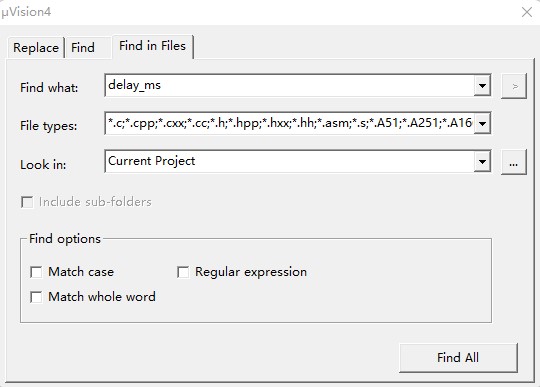
Task: Click the Find All button
Action: click(x=458, y=358)
